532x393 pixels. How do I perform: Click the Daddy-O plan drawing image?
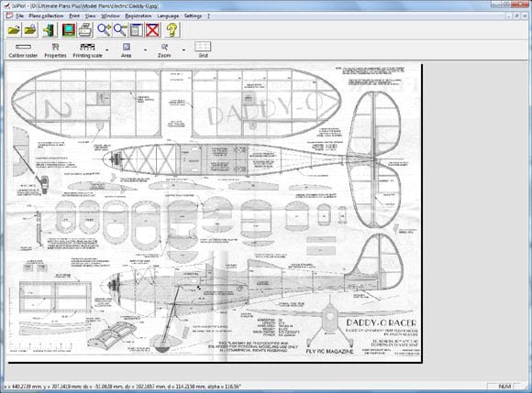pyautogui.click(x=214, y=213)
